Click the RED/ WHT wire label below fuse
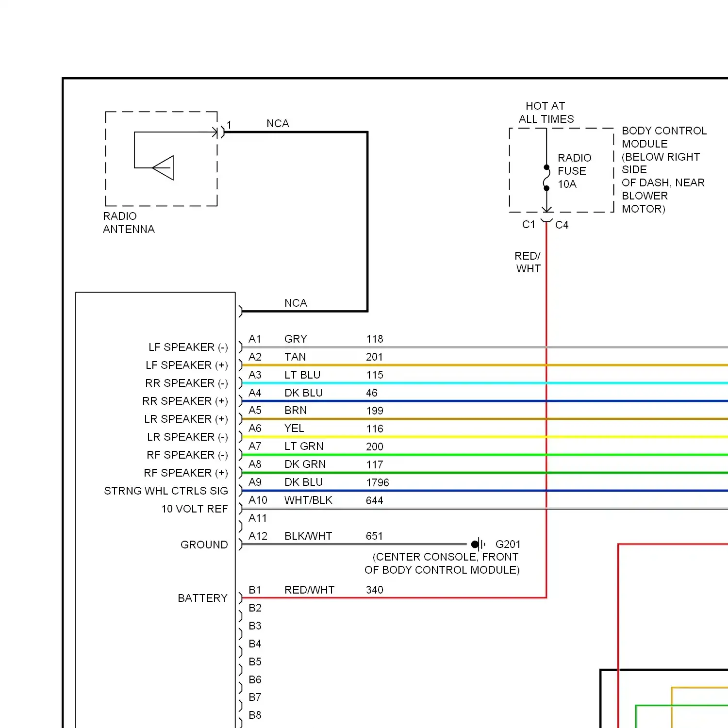 pos(528,262)
